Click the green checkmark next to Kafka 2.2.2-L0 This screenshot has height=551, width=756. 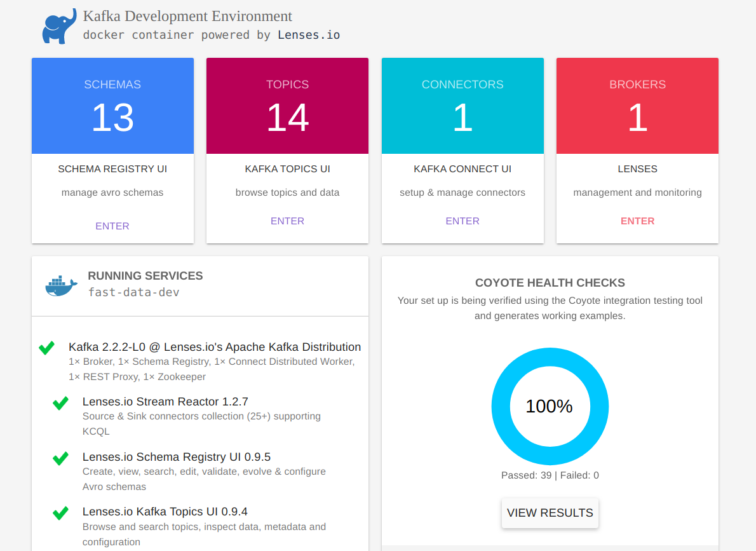[x=46, y=348]
